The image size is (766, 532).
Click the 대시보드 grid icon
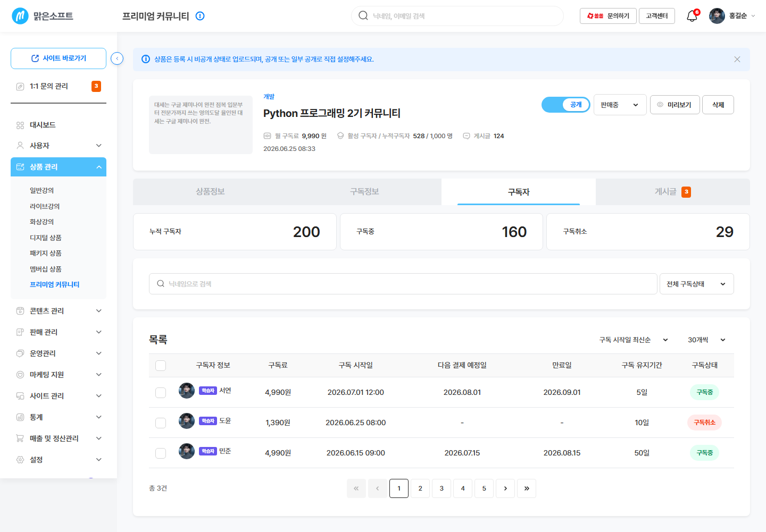tap(20, 125)
